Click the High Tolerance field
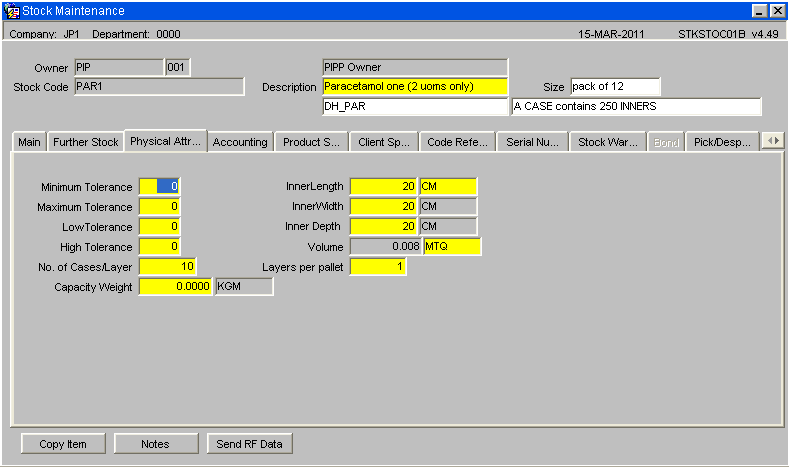The width and height of the screenshot is (789, 467). (x=159, y=247)
